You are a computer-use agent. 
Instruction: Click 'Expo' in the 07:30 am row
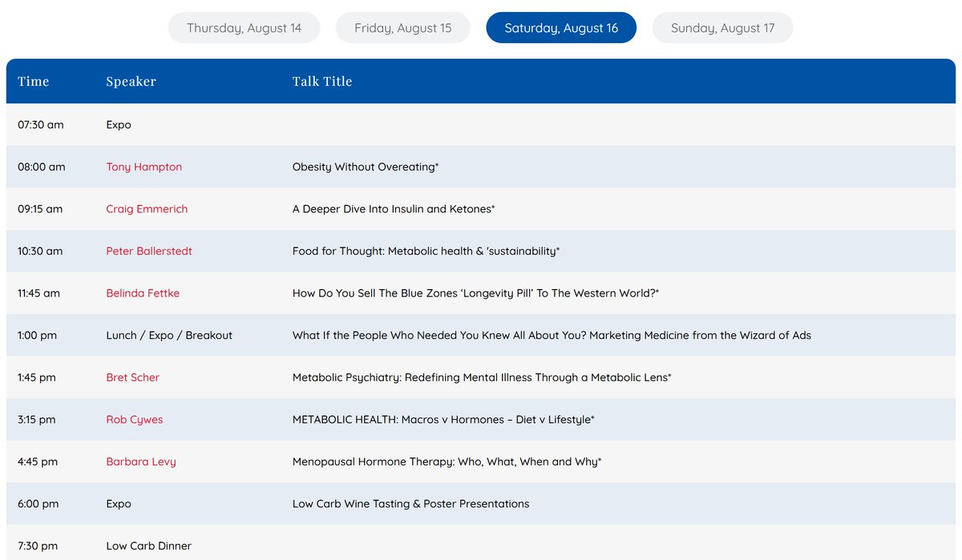click(x=119, y=125)
